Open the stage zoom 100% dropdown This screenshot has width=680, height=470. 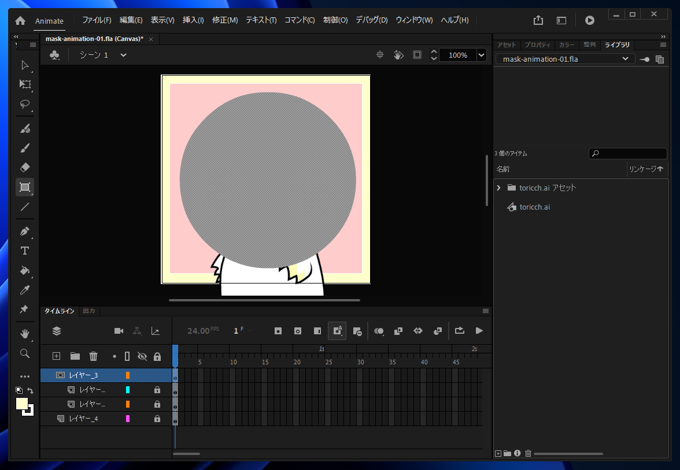coord(480,55)
